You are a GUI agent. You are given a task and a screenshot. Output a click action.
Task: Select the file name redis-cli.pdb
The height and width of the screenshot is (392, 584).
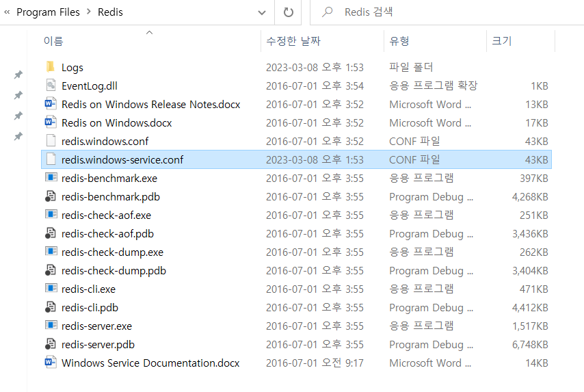(x=90, y=307)
